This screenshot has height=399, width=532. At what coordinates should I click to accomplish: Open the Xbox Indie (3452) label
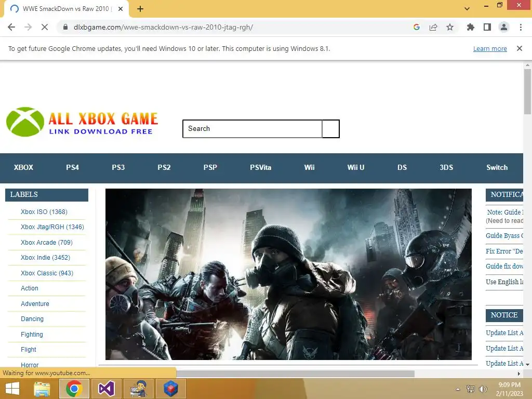[x=46, y=258]
